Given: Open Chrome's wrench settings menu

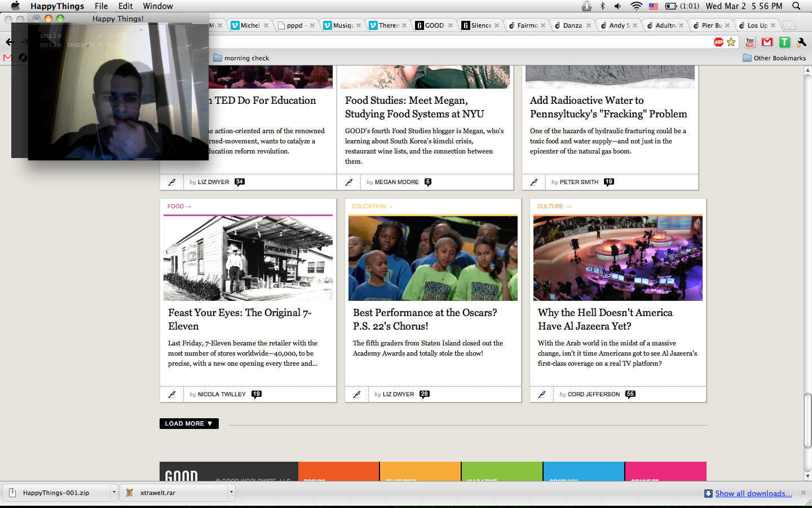Looking at the screenshot, I should click(801, 42).
